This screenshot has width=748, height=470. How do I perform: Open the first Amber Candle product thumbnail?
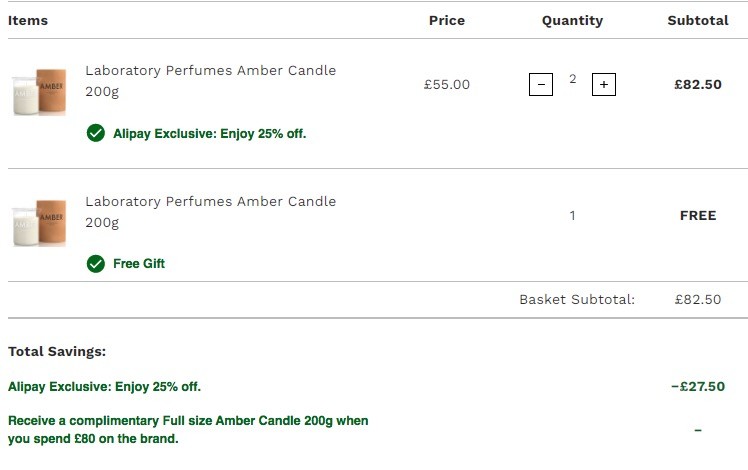click(39, 92)
